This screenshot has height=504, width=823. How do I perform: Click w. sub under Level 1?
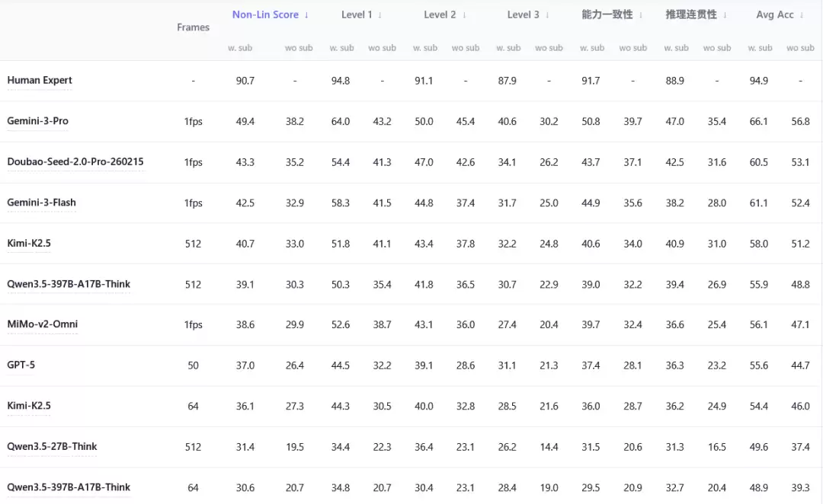(x=341, y=48)
